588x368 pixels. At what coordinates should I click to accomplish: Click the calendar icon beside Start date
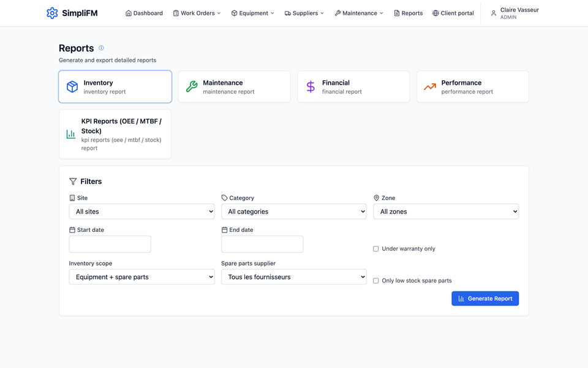coord(72,230)
